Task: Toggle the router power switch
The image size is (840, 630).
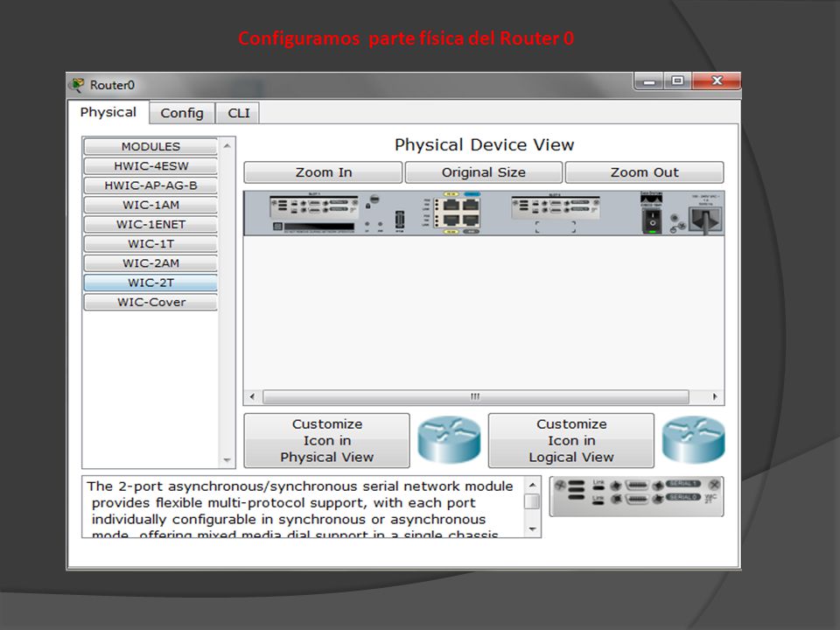Action: pos(652,220)
